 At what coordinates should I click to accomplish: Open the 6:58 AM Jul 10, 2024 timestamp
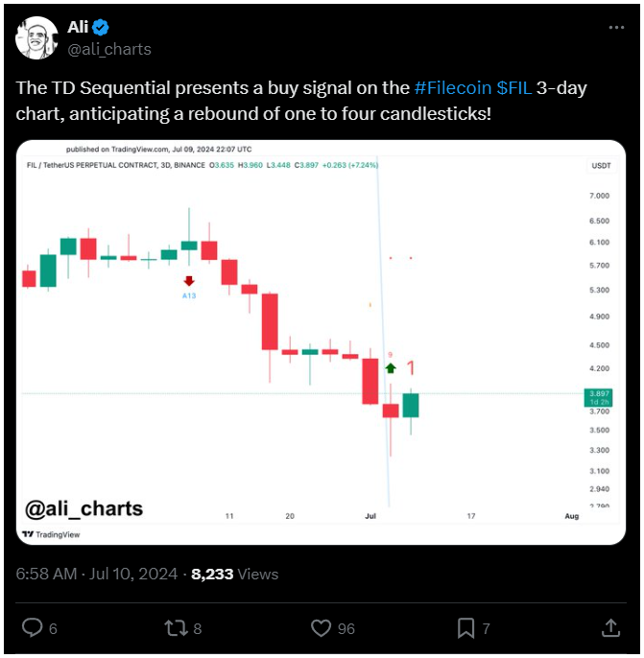97,574
